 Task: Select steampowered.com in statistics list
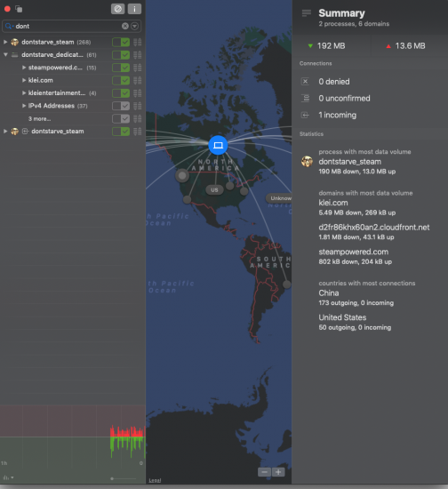[353, 252]
